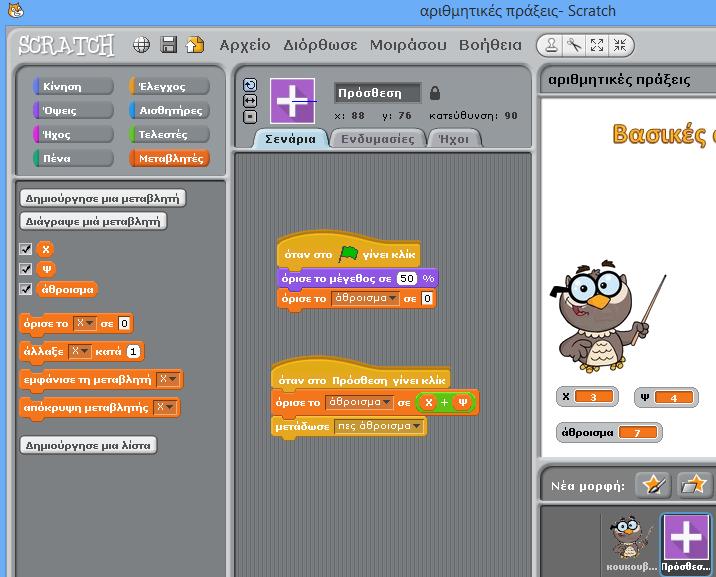Set rotation style to don't rotate
The width and height of the screenshot is (716, 577).
pos(250,116)
